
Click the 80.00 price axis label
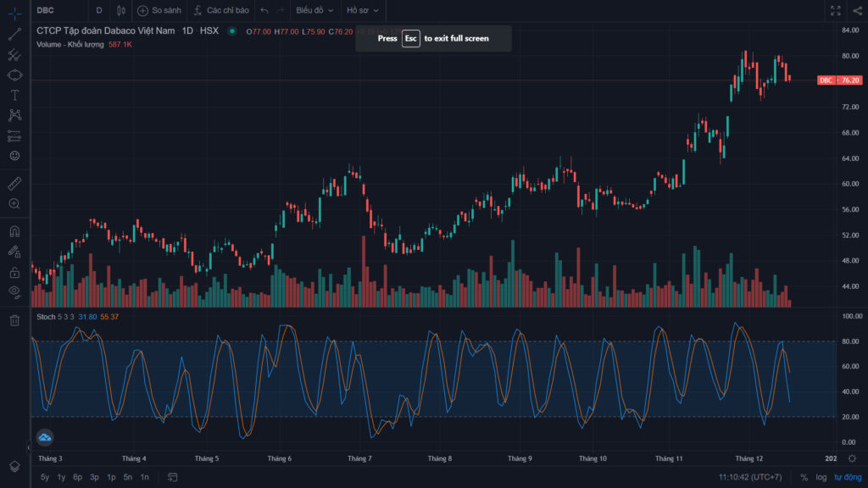[850, 56]
